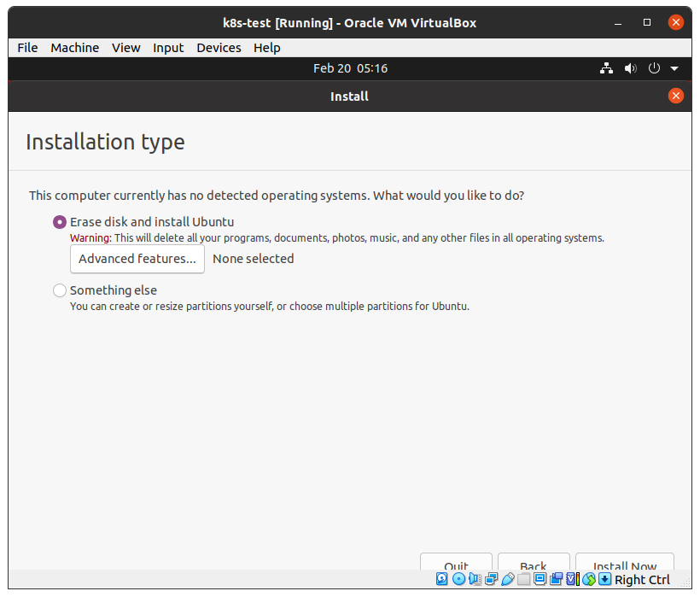Click the display status icon
700x597 pixels.
(540, 579)
